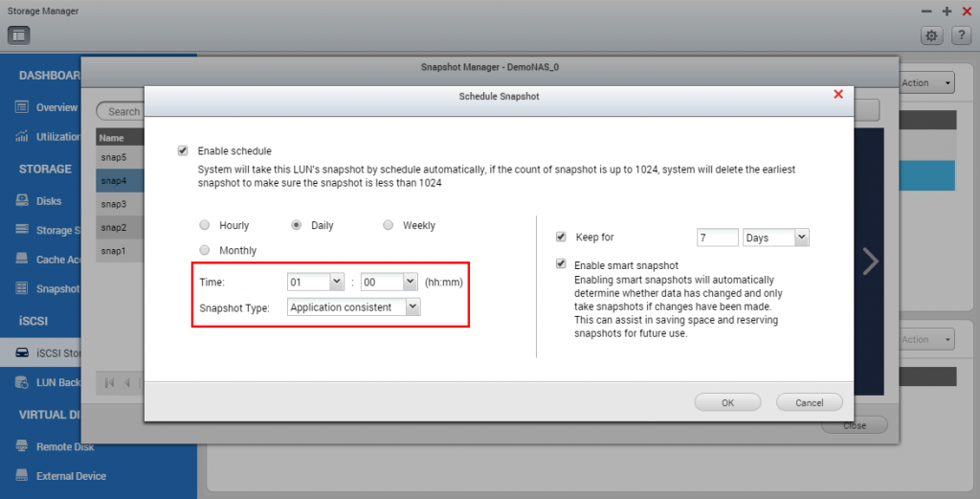Open the help question mark icon
980x499 pixels.
(x=962, y=35)
